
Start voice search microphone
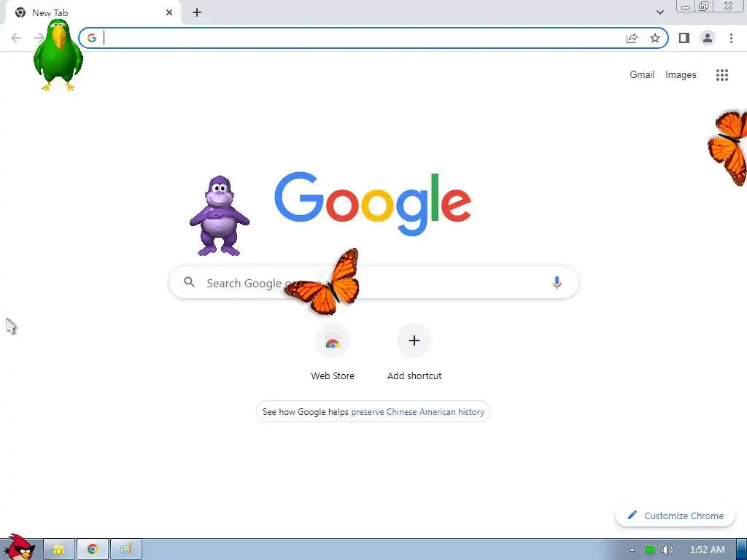pyautogui.click(x=557, y=282)
